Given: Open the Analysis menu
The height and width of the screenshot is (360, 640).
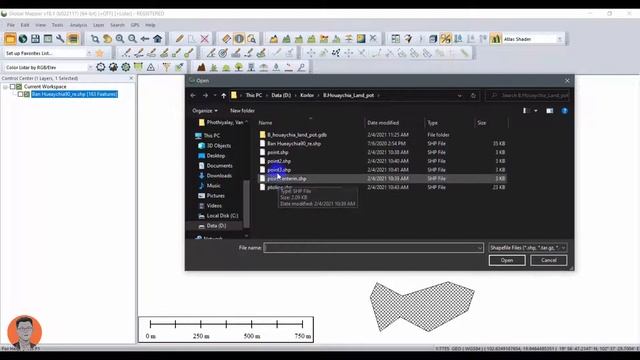Looking at the screenshot, I should pos(78,25).
